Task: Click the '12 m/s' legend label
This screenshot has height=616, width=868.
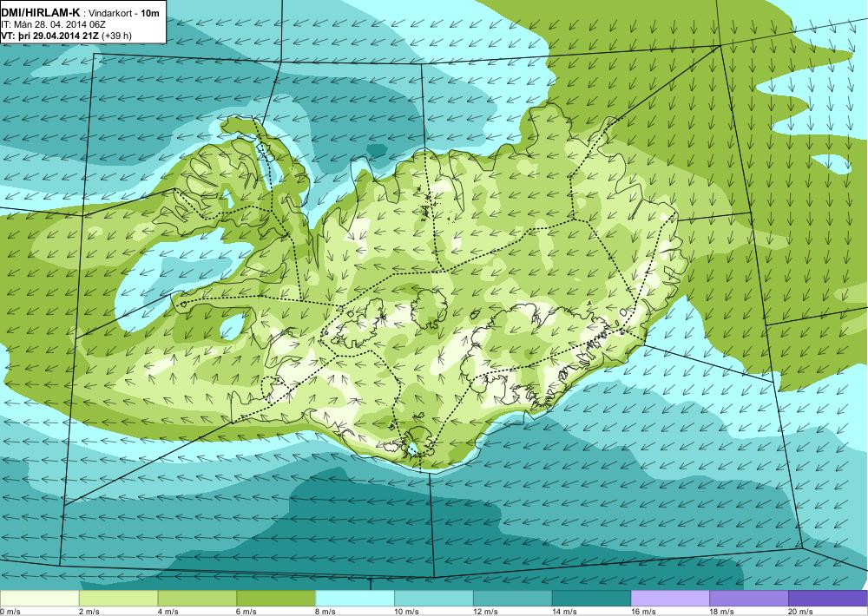Action: [x=485, y=612]
